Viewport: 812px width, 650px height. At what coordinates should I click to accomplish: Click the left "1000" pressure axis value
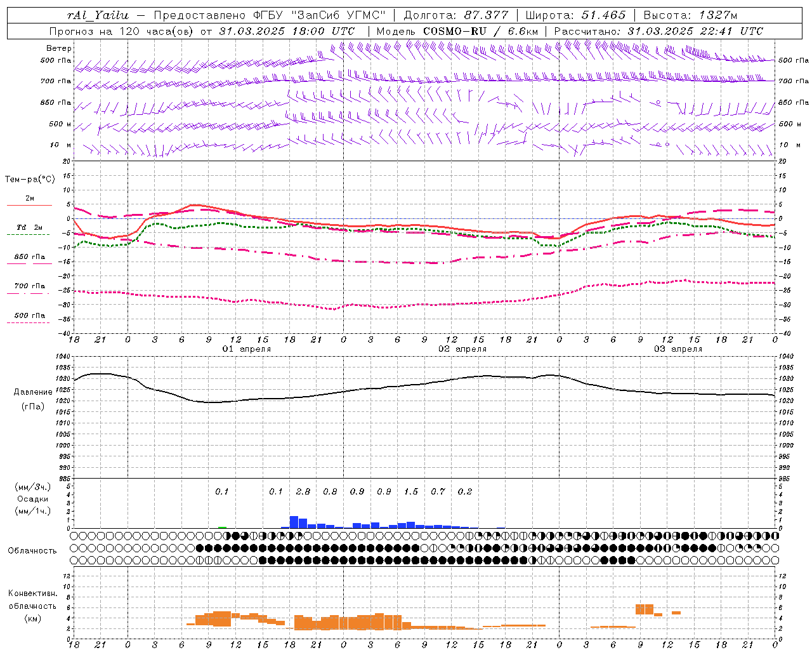coord(63,446)
